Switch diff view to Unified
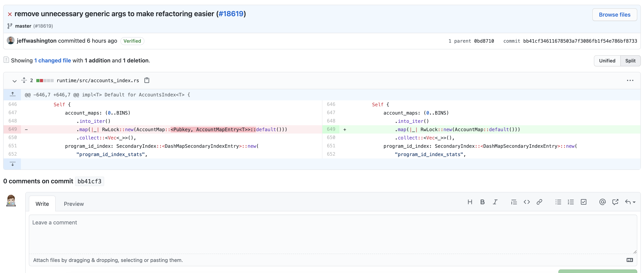 607,61
